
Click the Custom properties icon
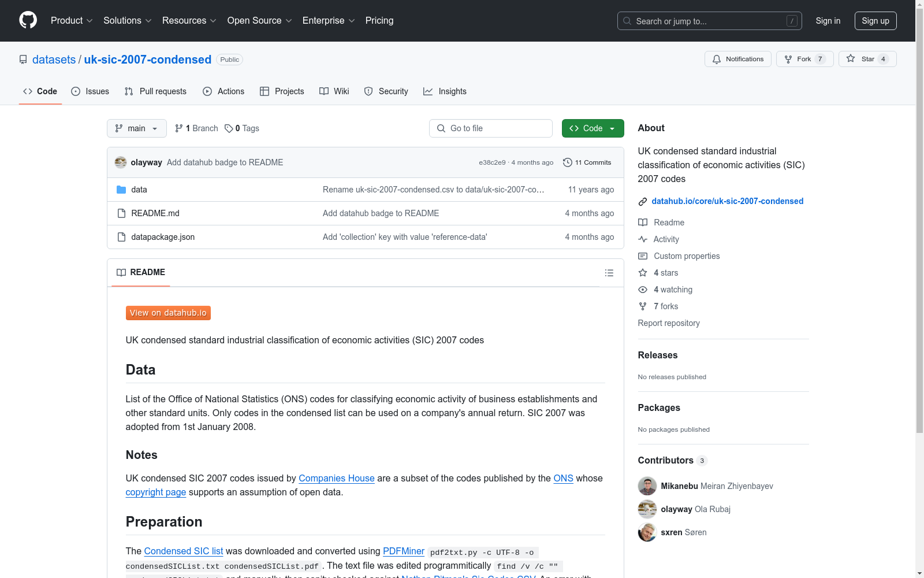(643, 256)
